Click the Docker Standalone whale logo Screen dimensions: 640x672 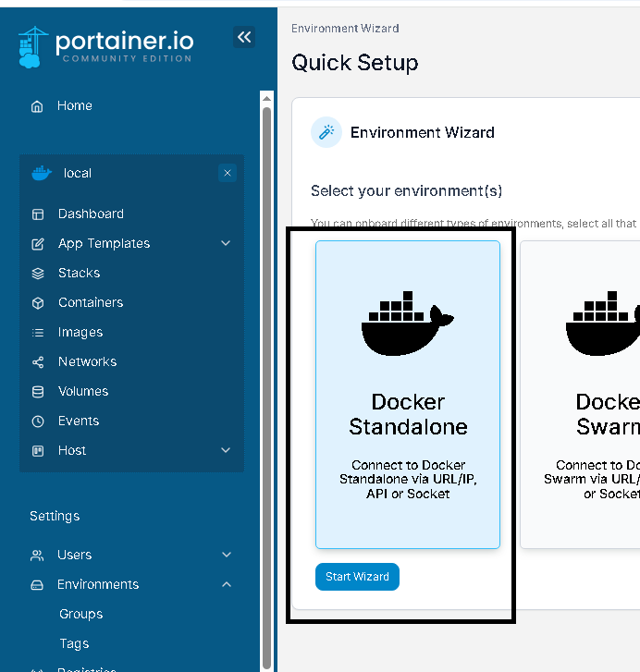408,324
